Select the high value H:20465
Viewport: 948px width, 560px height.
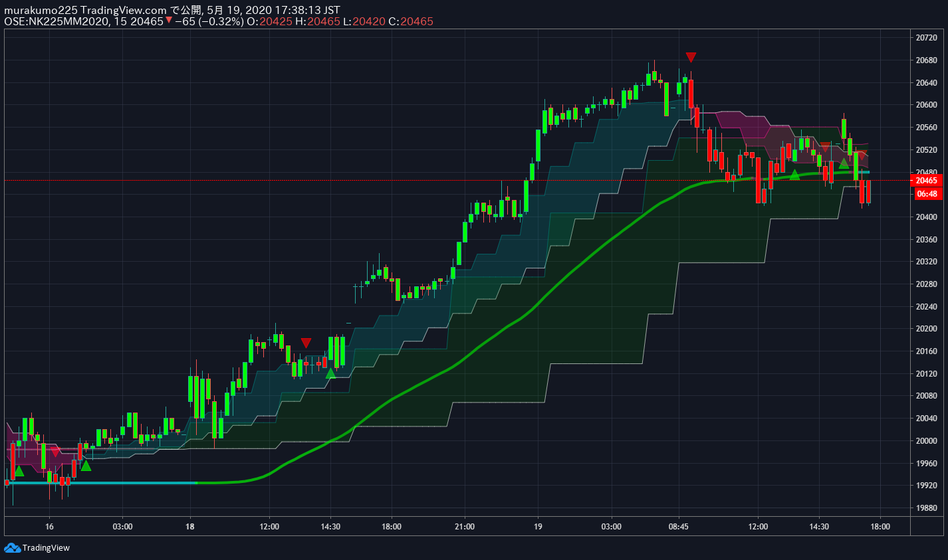[318, 21]
